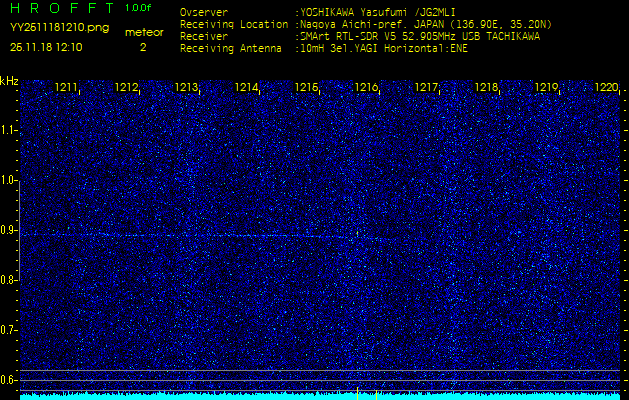
Task: Click the 1211 time marker
Action: [66, 88]
